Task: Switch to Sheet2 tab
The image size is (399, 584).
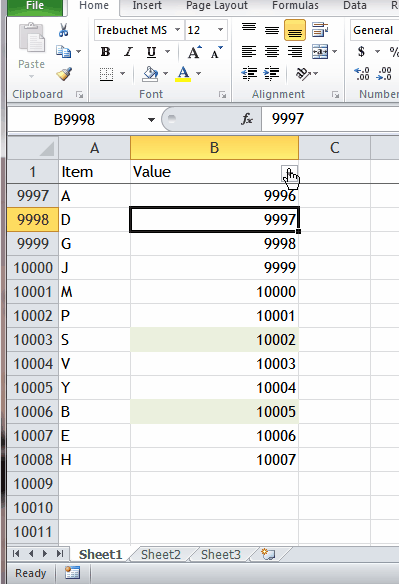Action: coord(161,554)
